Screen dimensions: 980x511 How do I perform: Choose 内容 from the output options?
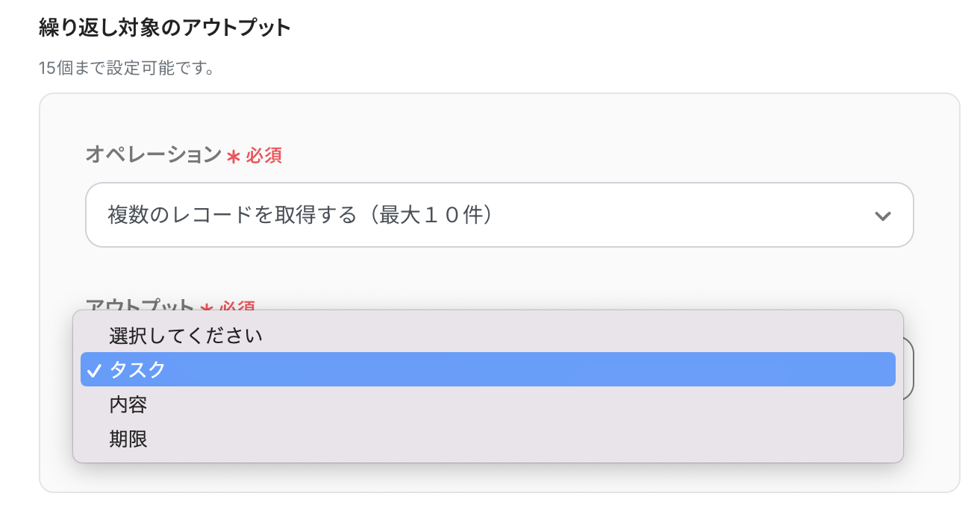[x=128, y=404]
